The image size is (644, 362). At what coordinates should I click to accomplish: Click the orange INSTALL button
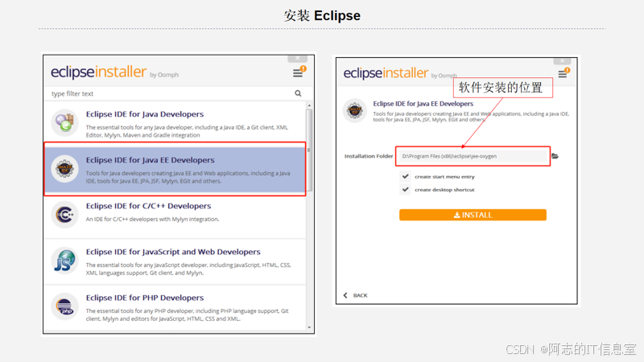[x=473, y=215]
